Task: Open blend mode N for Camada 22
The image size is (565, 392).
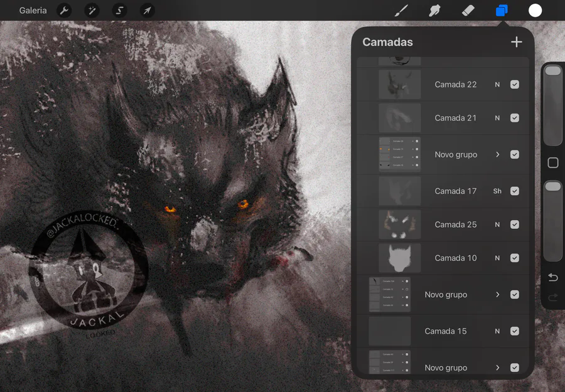Action: pos(497,85)
